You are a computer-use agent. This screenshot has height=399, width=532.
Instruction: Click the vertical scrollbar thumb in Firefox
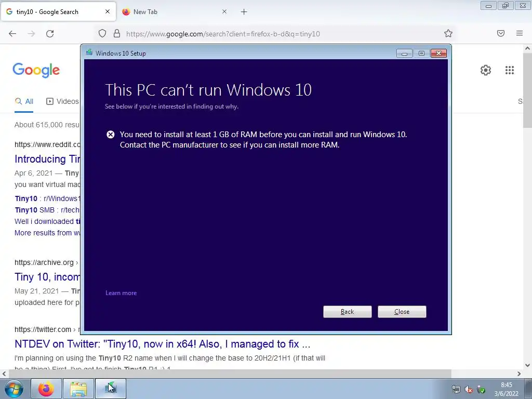coord(528,90)
